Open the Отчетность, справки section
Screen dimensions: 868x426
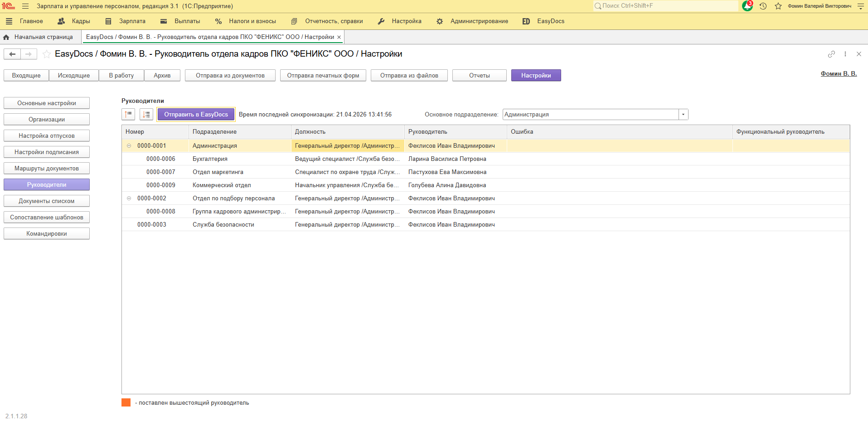click(x=327, y=21)
